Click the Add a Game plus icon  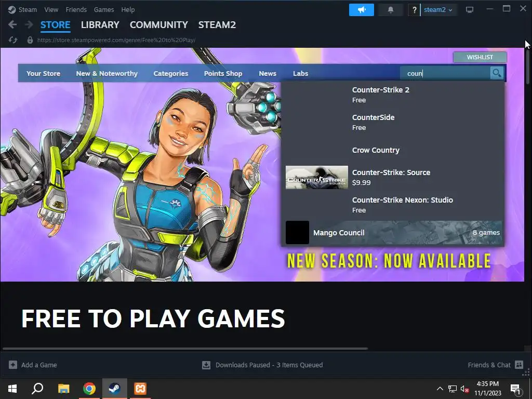[13, 365]
